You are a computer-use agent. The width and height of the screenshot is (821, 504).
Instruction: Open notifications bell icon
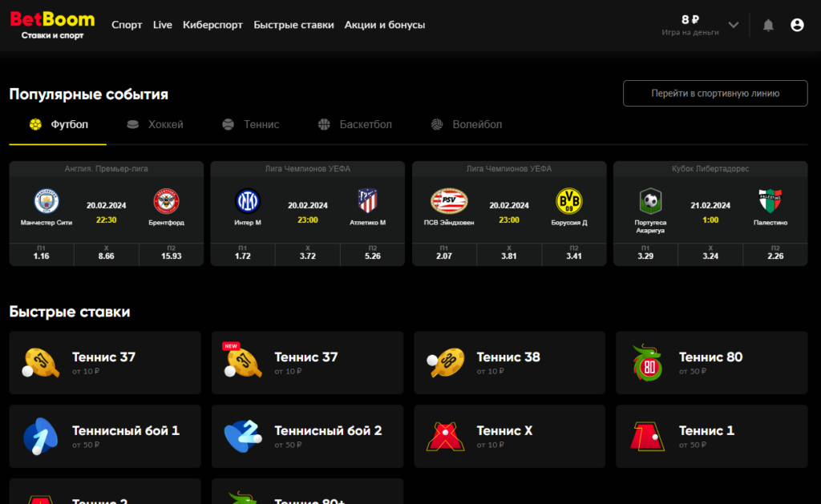[768, 25]
